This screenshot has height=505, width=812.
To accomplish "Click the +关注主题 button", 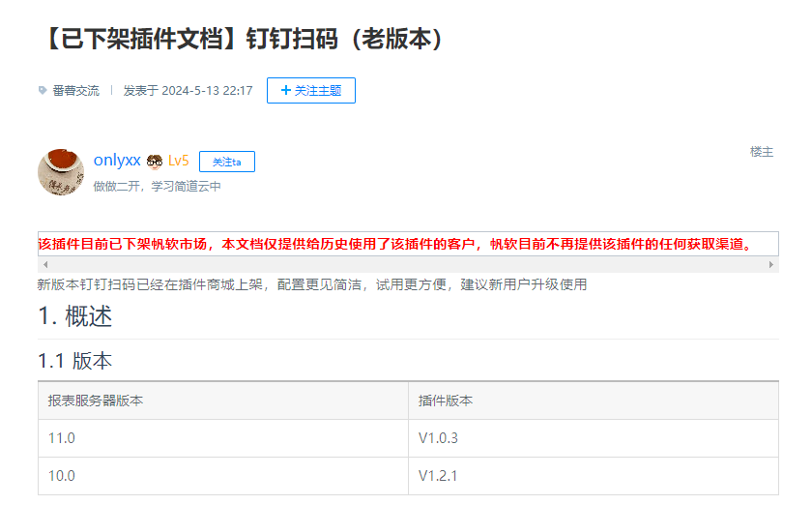I will pos(311,90).
